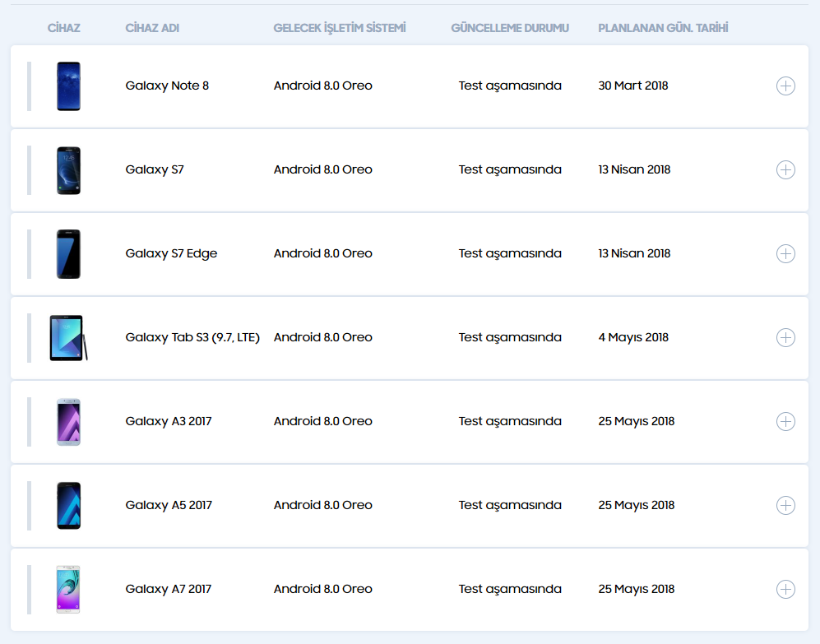
Task: Expand the Galaxy S7 row plus icon
Action: [785, 170]
